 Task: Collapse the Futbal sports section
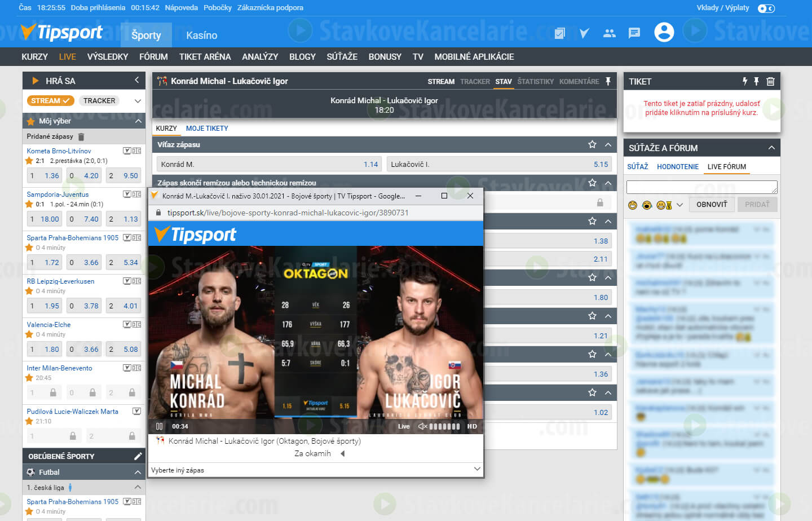pos(138,472)
